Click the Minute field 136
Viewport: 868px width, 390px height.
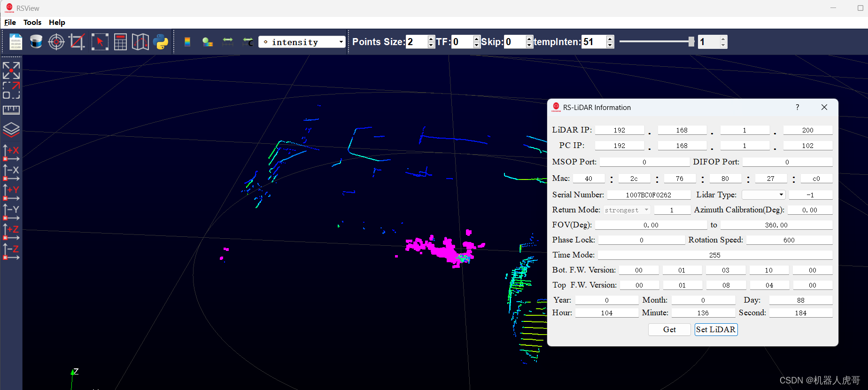tap(703, 313)
